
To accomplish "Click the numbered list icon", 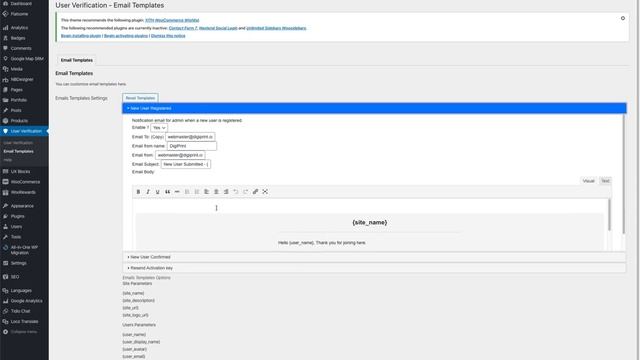I will [197, 191].
